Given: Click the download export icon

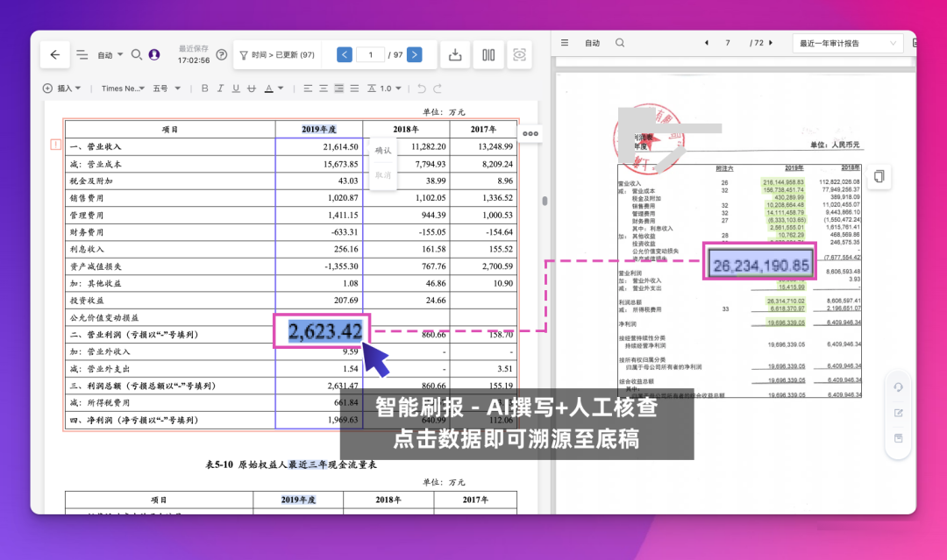Looking at the screenshot, I should [455, 55].
